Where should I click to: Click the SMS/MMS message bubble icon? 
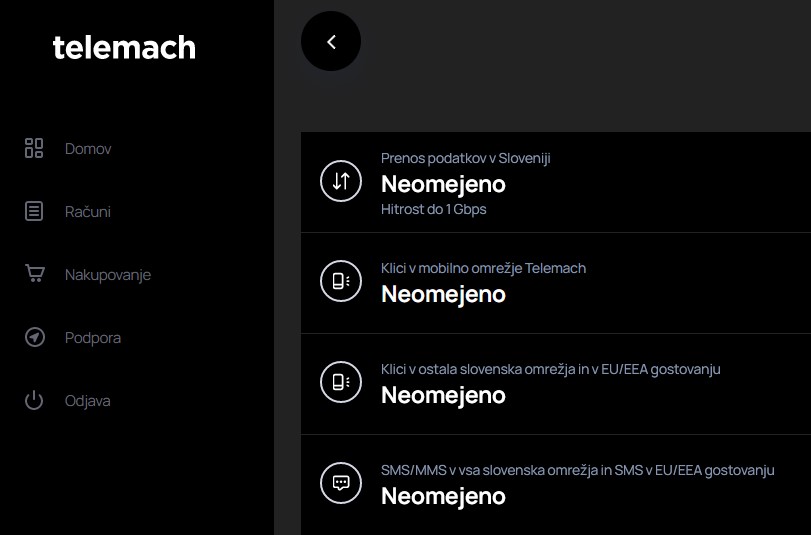point(341,483)
